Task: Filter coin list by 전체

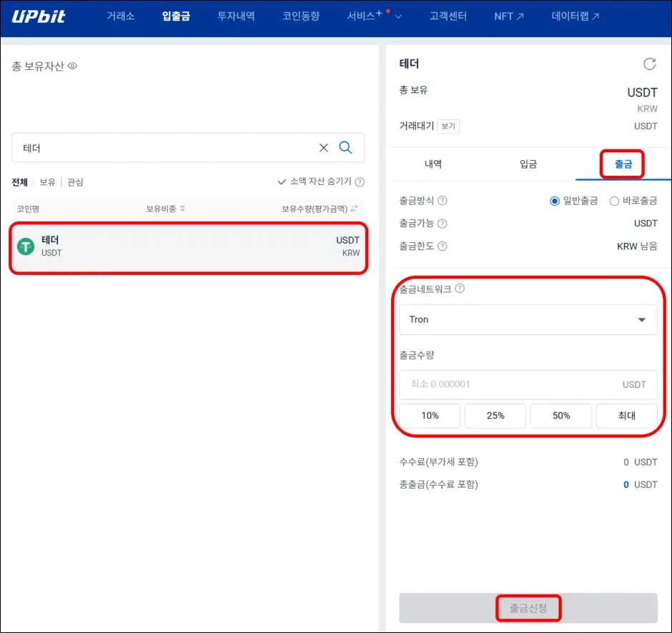Action: tap(20, 182)
